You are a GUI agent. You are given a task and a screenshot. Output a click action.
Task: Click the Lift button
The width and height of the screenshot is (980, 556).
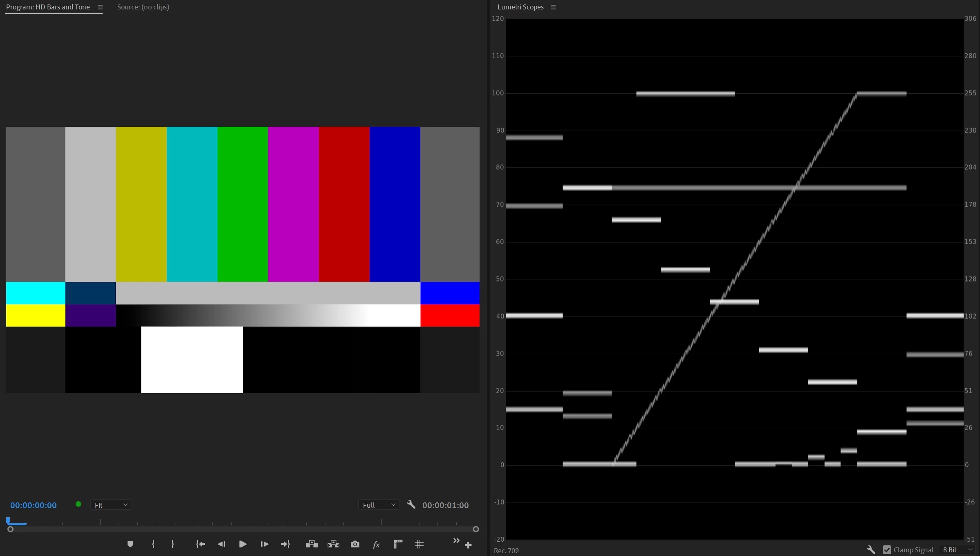[x=312, y=544]
